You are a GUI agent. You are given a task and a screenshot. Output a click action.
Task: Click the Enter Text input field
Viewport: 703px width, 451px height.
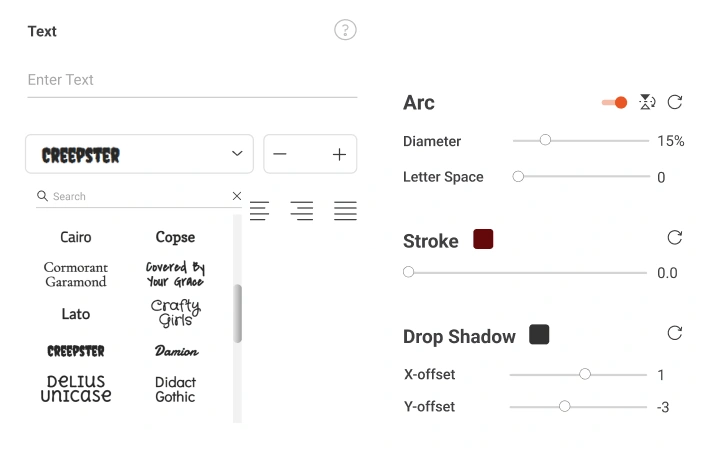(x=190, y=80)
